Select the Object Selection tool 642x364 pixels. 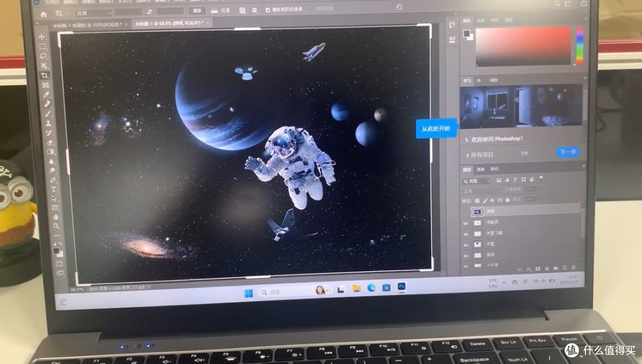coord(44,65)
